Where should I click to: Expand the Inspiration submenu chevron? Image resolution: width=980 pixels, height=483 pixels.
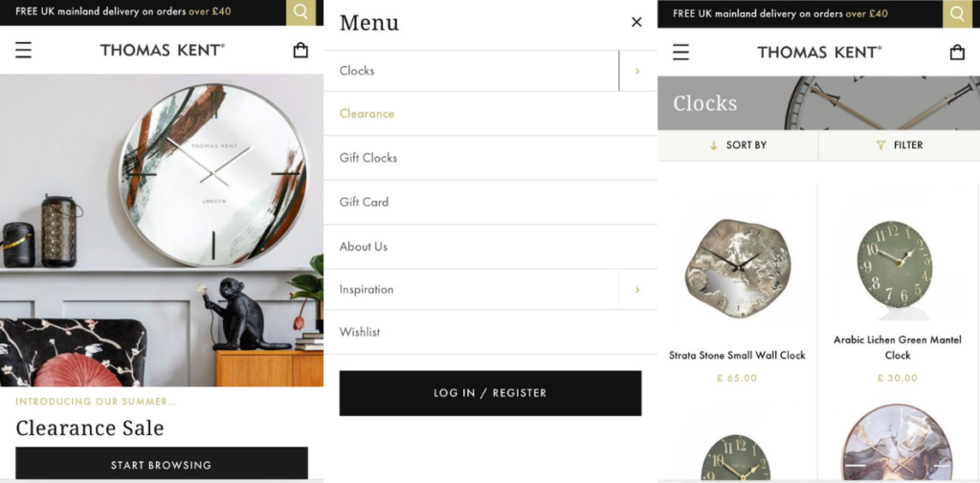click(637, 290)
